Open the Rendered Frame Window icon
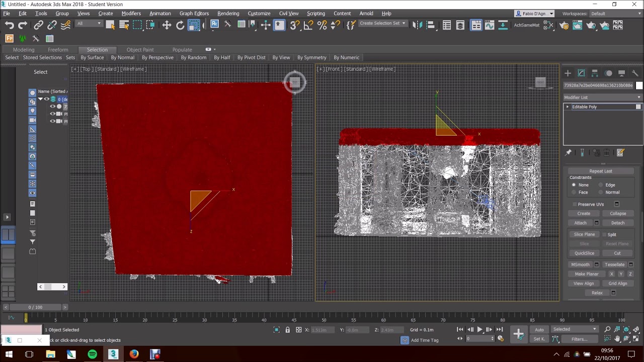 pyautogui.click(x=578, y=25)
